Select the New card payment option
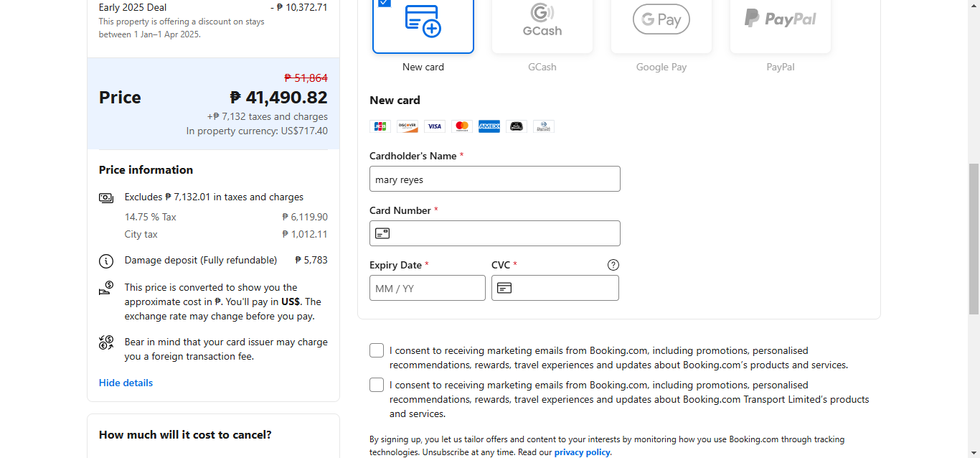 [x=423, y=25]
